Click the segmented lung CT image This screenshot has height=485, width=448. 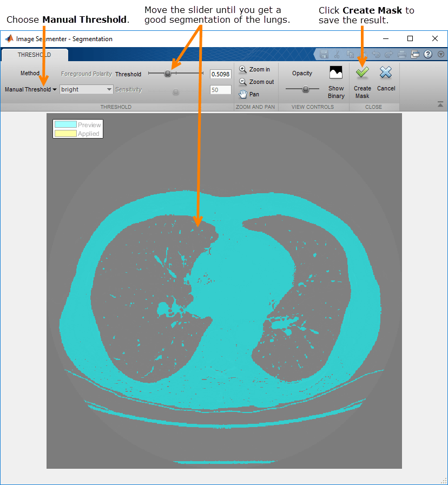pyautogui.click(x=224, y=291)
